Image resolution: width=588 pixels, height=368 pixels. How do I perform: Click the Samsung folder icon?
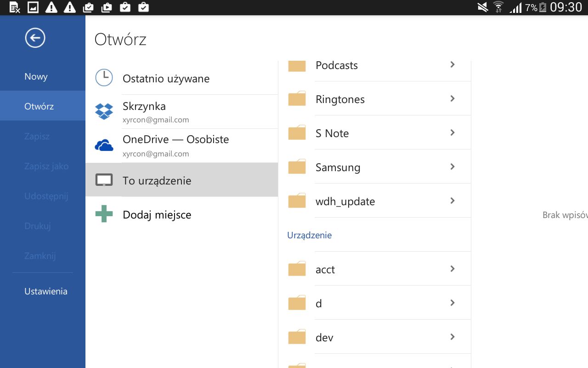[x=297, y=167]
